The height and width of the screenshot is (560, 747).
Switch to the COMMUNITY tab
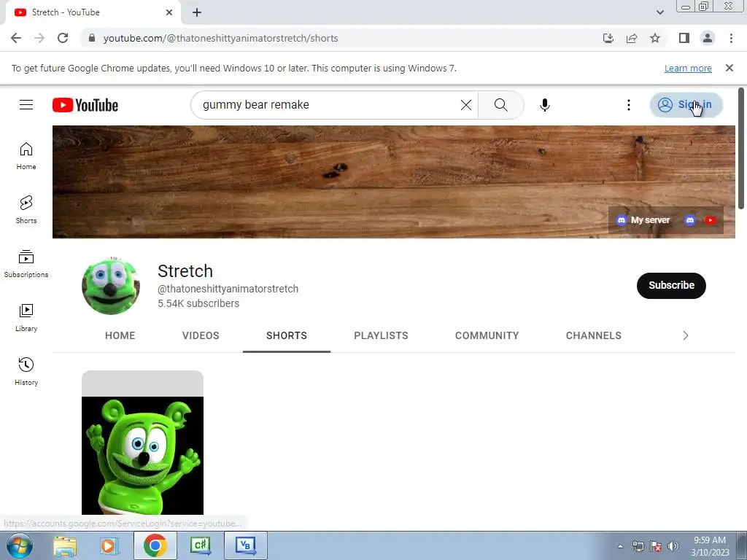pos(487,335)
